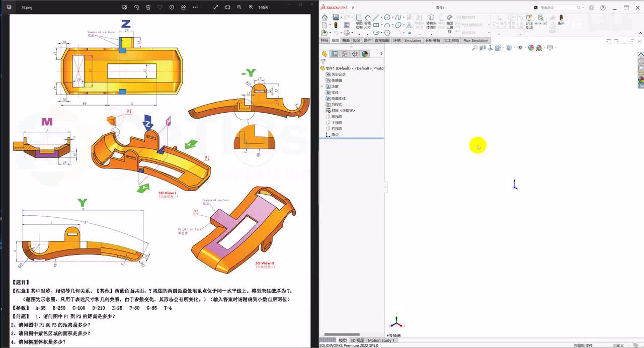This screenshot has width=644, height=348.
Task: Open the FeatureManager design tree tab icon
Action: click(325, 54)
